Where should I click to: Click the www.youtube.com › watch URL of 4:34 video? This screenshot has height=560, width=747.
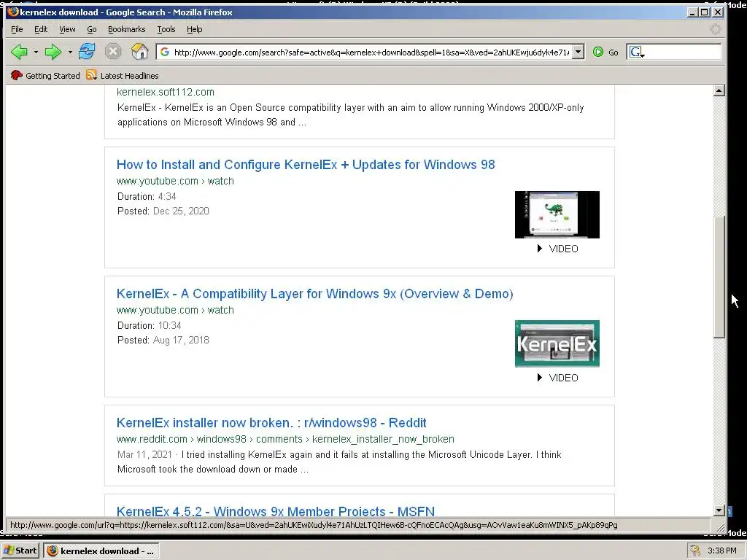tap(175, 181)
